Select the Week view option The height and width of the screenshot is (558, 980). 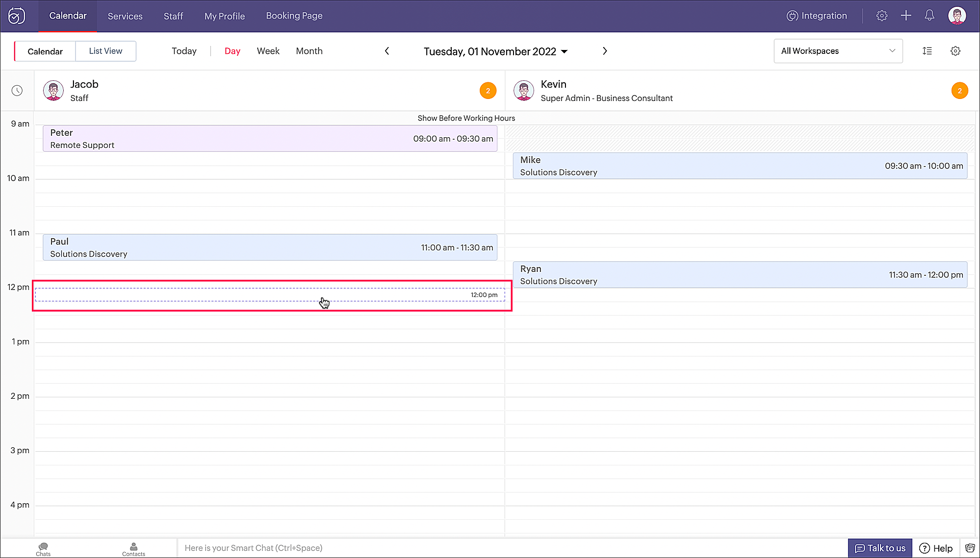coord(268,51)
